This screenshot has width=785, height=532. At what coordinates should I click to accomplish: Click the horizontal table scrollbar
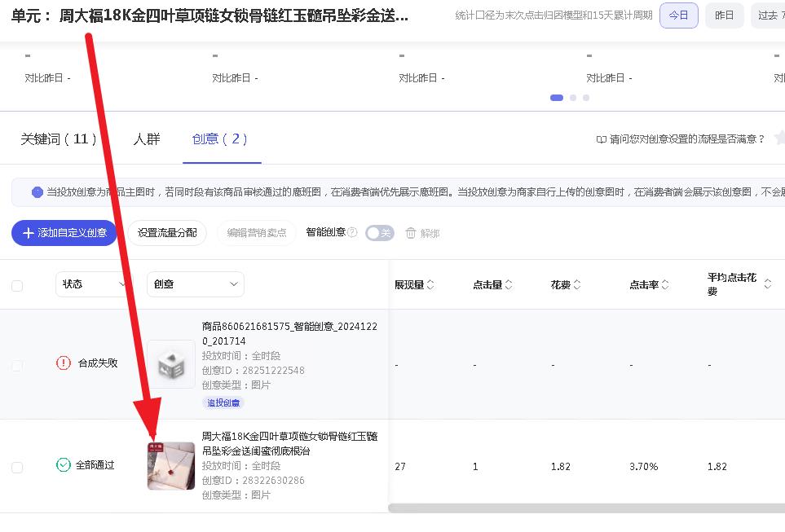click(x=586, y=508)
